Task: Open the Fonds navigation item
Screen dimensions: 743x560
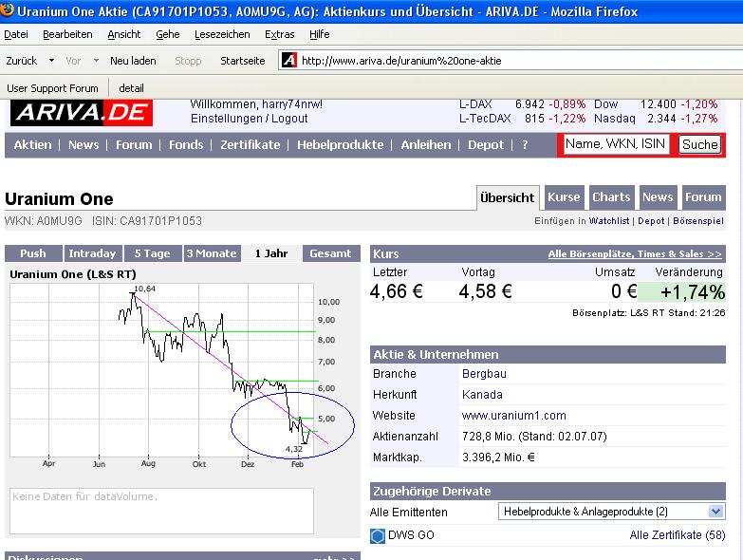Action: point(186,145)
